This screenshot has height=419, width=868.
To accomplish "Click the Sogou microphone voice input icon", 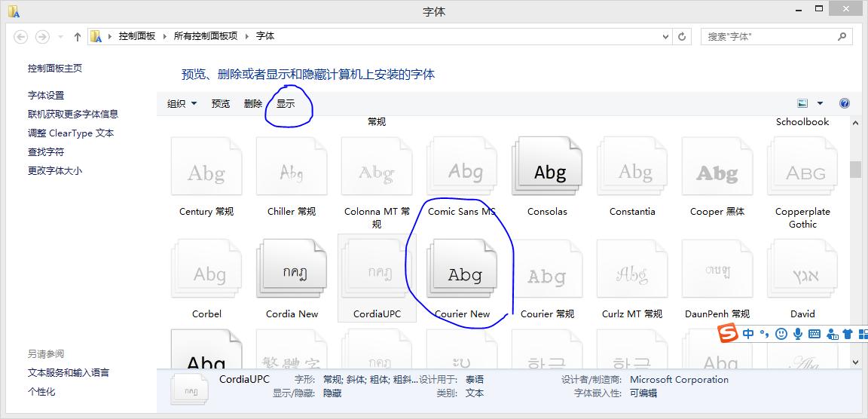I will 798,334.
